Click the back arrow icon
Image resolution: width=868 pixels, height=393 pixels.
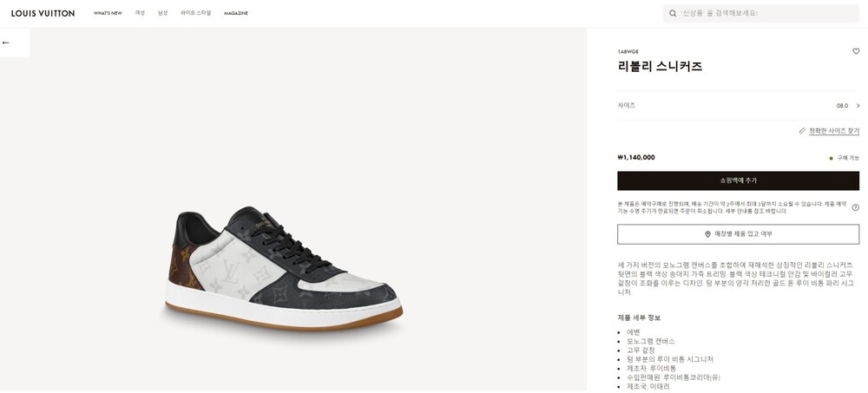point(6,43)
